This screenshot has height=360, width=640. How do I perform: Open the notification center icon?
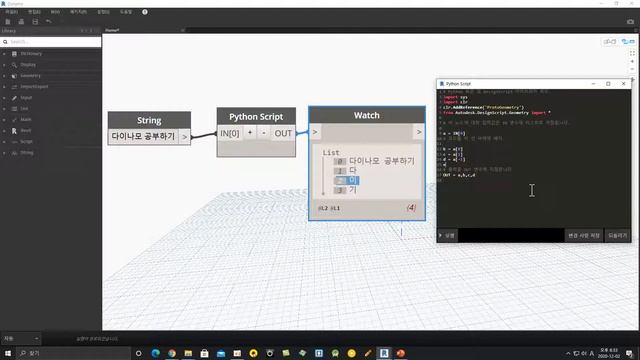click(x=630, y=353)
